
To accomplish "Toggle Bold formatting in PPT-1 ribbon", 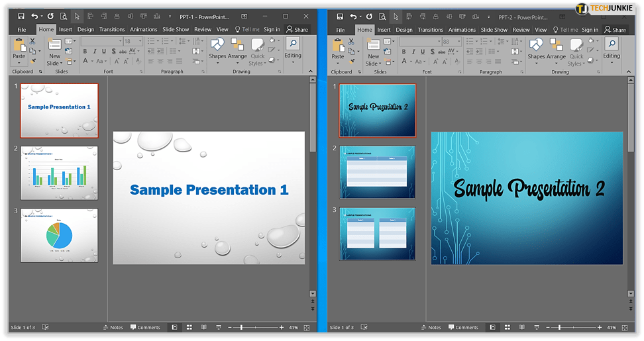I will [x=85, y=51].
